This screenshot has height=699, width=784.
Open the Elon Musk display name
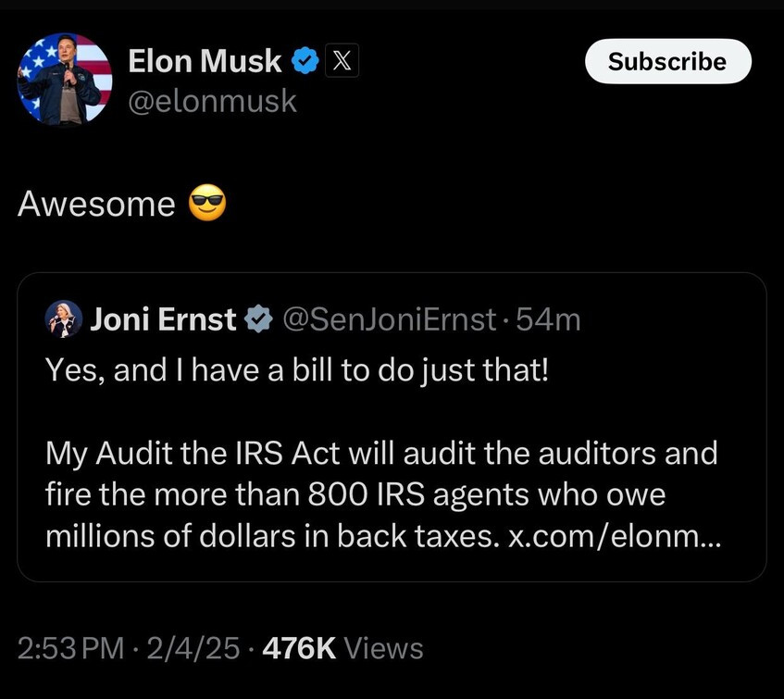(205, 61)
